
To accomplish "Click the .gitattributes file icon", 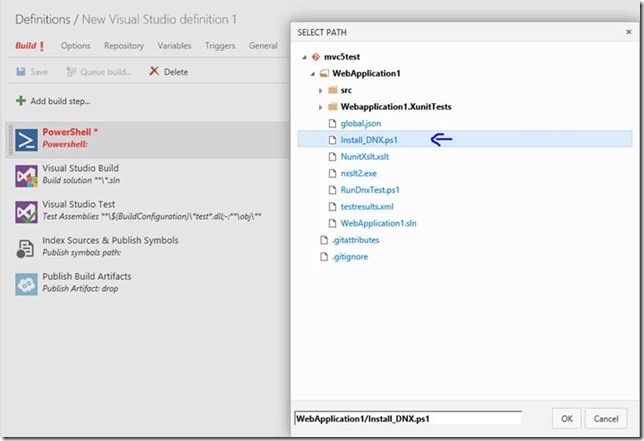I will coord(324,240).
